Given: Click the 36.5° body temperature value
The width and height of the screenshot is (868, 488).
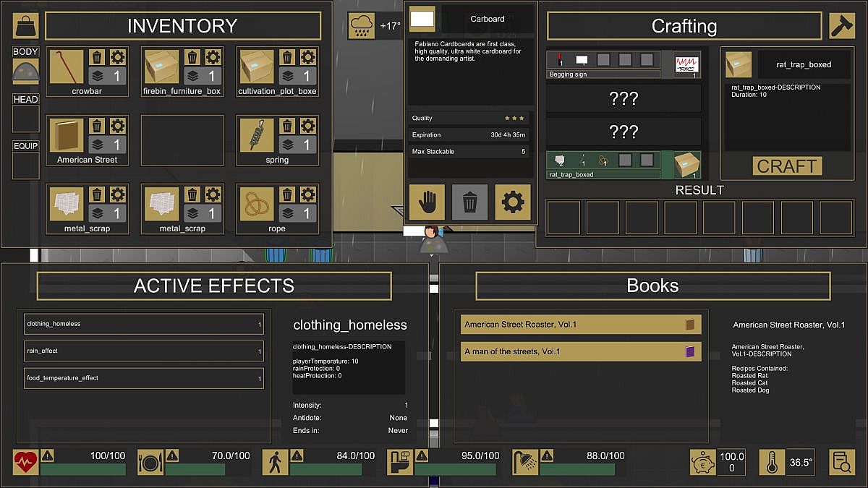Looking at the screenshot, I should point(801,462).
